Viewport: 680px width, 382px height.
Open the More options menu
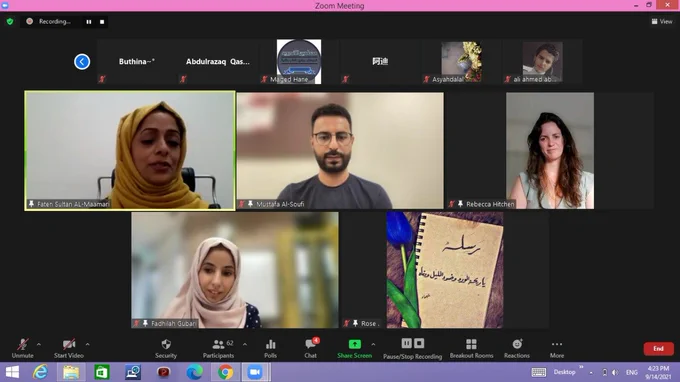tap(557, 348)
